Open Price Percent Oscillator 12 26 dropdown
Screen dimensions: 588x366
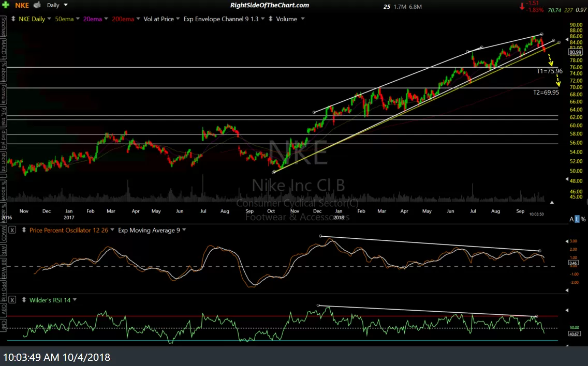point(112,230)
